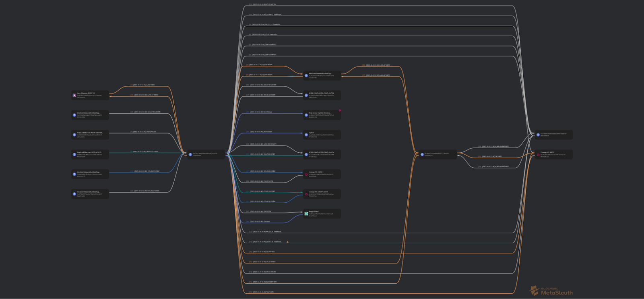Click the 473.58 WETH edge label at top
644x299 pixels.
[262, 4]
